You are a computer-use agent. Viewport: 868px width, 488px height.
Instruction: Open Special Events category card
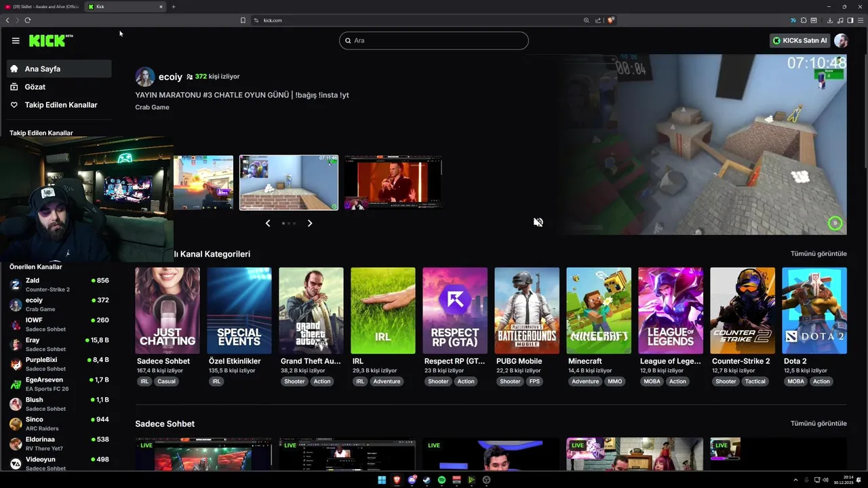(x=239, y=310)
